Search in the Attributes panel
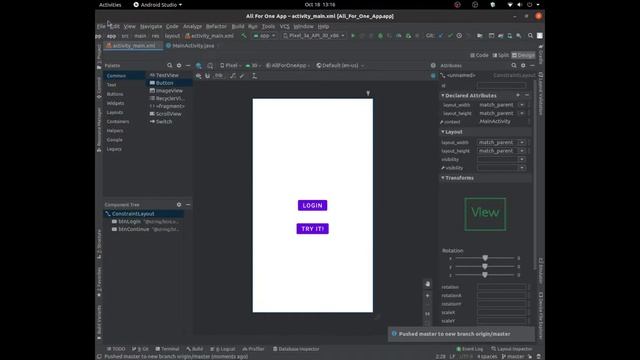The image size is (640, 360). pyautogui.click(x=514, y=65)
